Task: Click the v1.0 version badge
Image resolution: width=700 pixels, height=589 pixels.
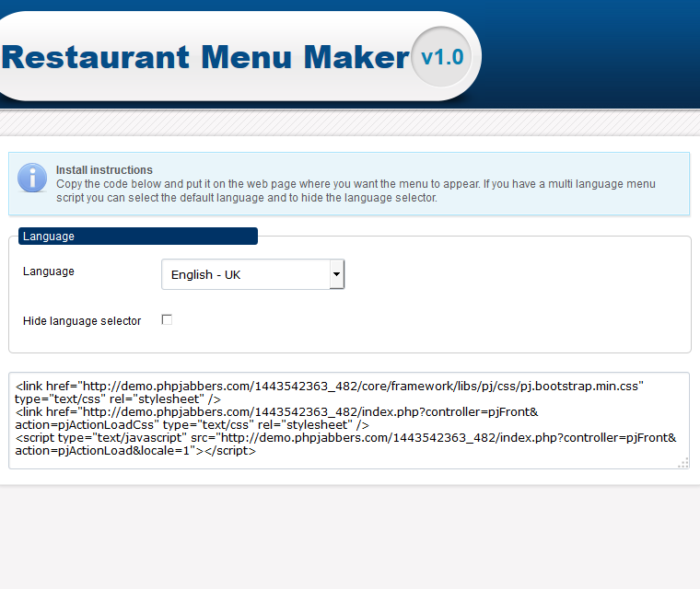Action: (442, 57)
